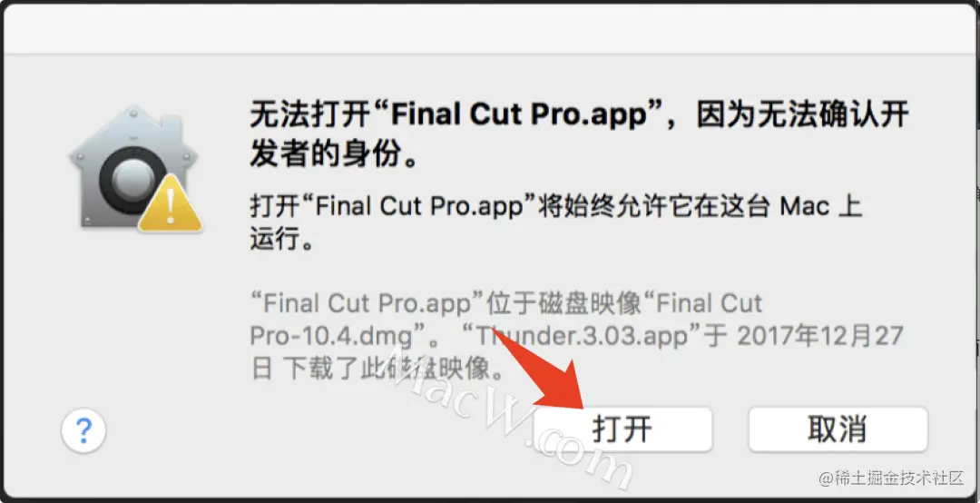Open help via the question mark button
This screenshot has width=980, height=503.
point(83,430)
